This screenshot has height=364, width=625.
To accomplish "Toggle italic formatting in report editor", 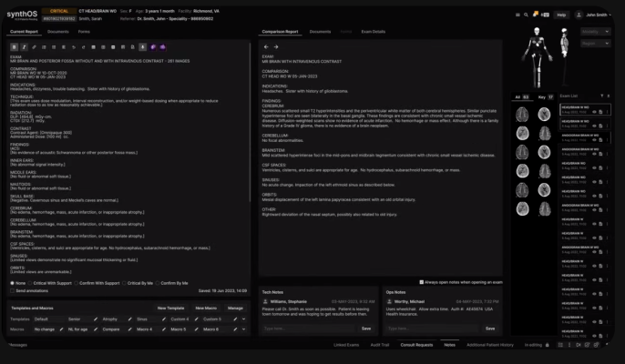I will [24, 46].
